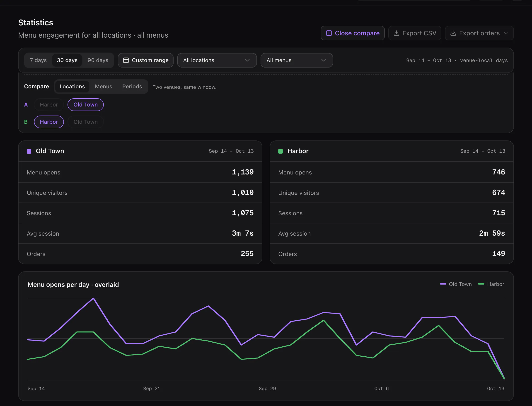Image resolution: width=532 pixels, height=406 pixels.
Task: Click the All menus chevron arrow
Action: coord(323,60)
